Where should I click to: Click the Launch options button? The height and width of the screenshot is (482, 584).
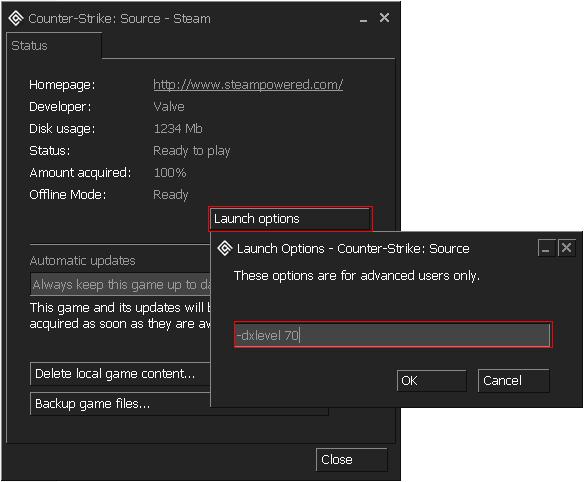290,219
